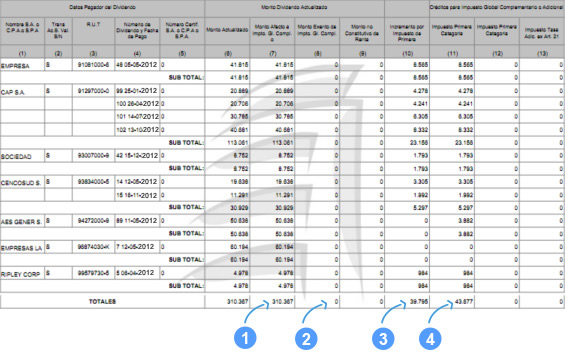Select the Número Certif. S.A. column header

click(182, 30)
